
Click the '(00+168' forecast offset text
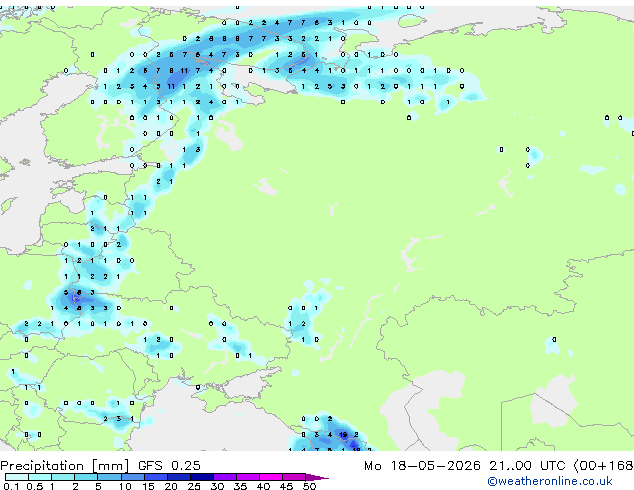[x=603, y=466]
